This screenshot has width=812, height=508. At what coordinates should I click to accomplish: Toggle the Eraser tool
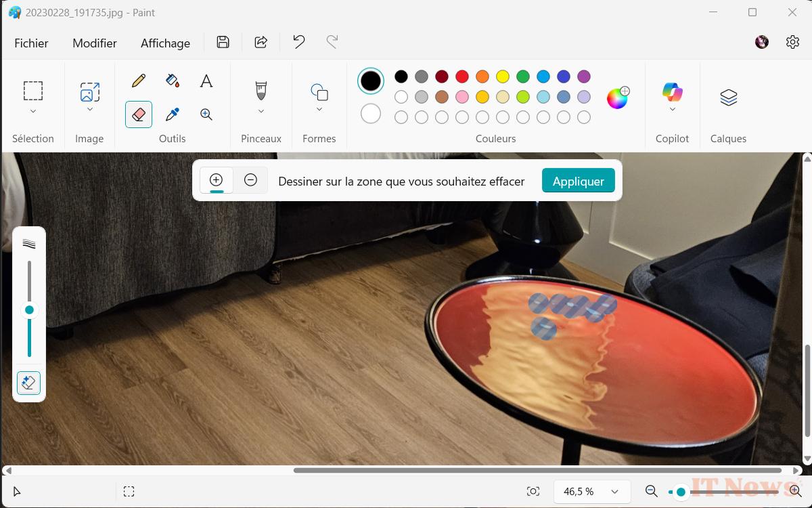(139, 114)
